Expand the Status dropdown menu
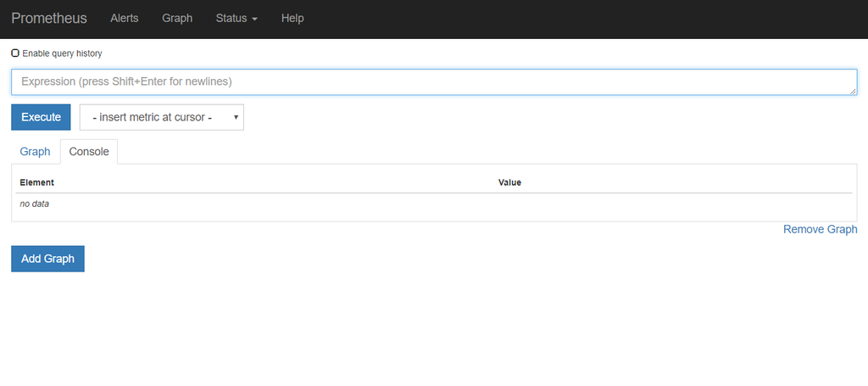 point(237,19)
